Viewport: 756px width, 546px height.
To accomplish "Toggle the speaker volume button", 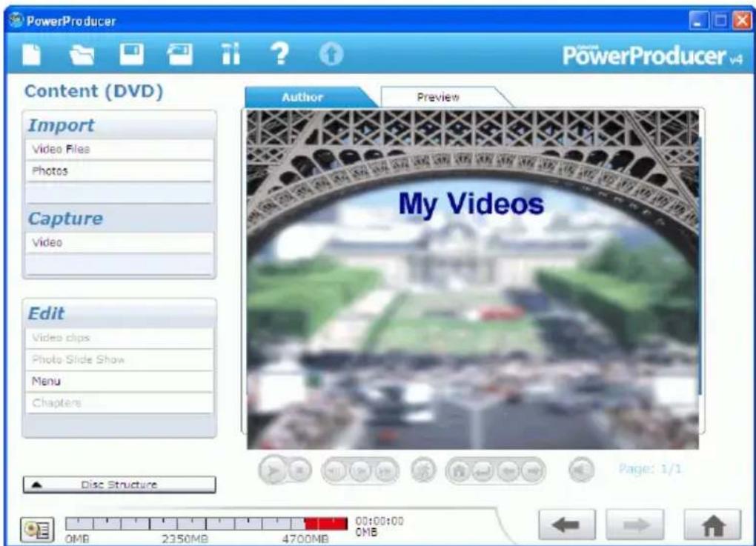I will tap(581, 470).
